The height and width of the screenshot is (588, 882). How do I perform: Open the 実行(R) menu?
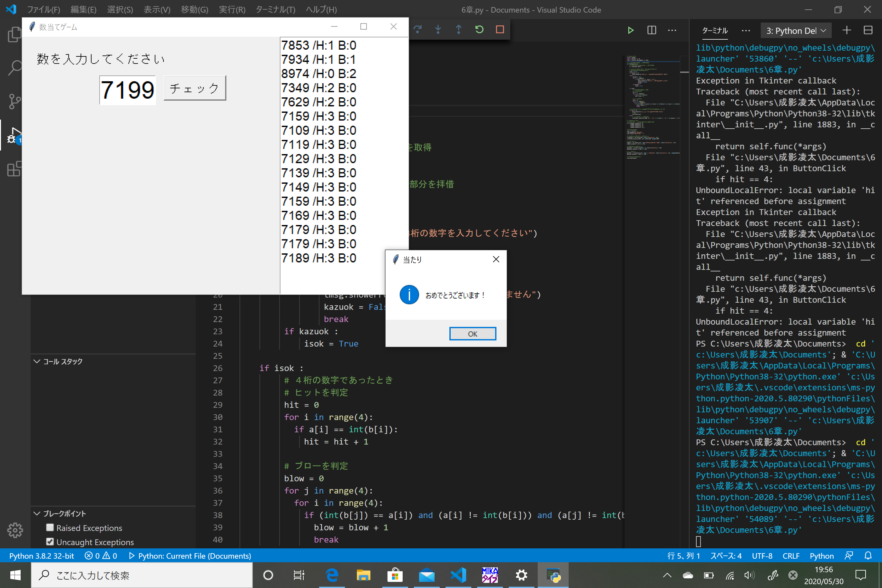(x=232, y=10)
